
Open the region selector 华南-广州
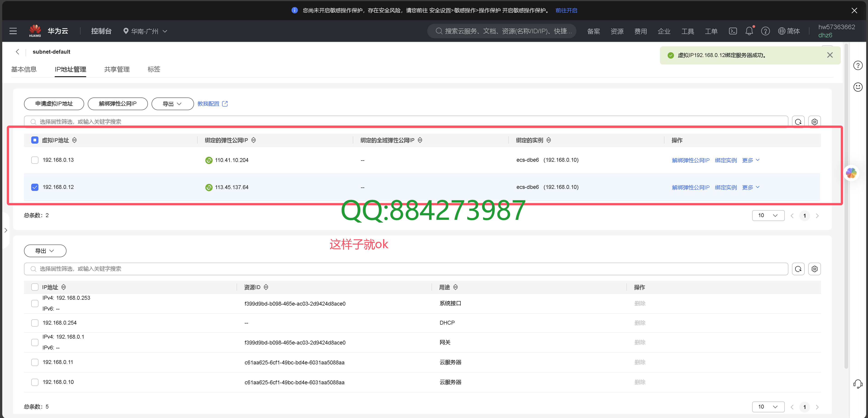tap(145, 31)
